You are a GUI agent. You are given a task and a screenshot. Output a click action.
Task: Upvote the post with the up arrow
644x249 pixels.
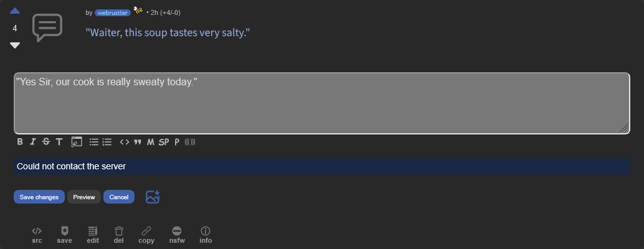pos(15,11)
